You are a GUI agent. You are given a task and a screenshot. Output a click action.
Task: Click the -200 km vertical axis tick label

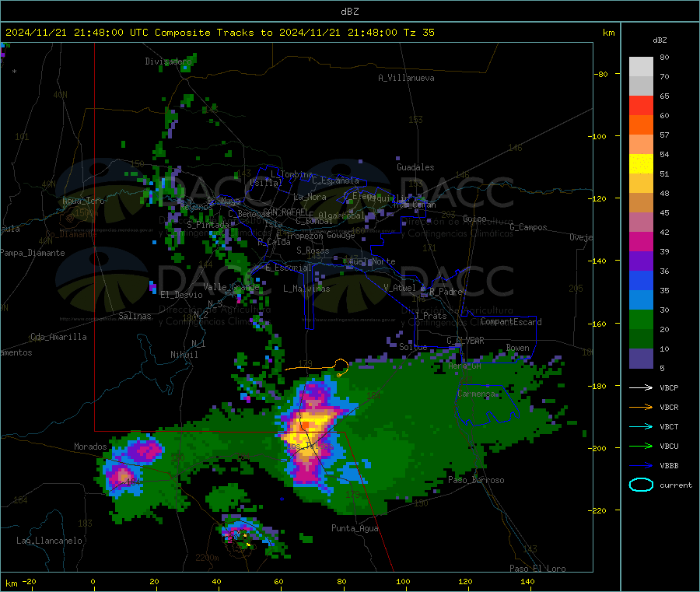pyautogui.click(x=598, y=448)
